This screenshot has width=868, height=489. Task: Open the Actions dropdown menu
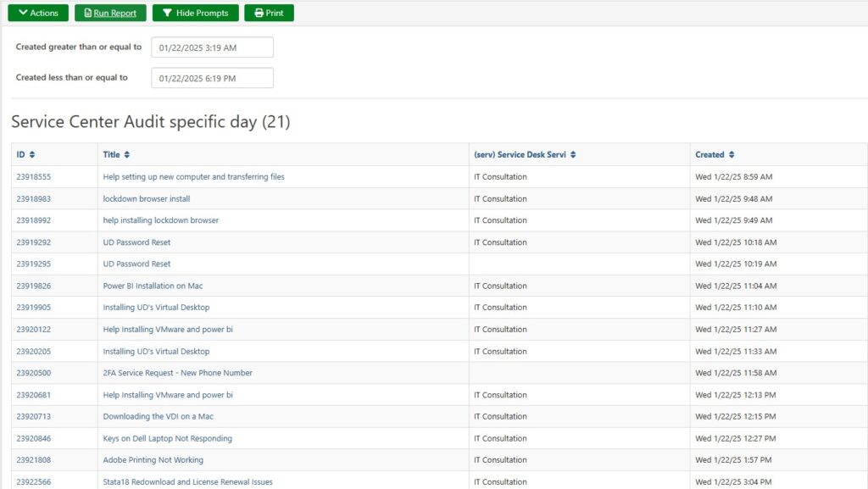38,14
